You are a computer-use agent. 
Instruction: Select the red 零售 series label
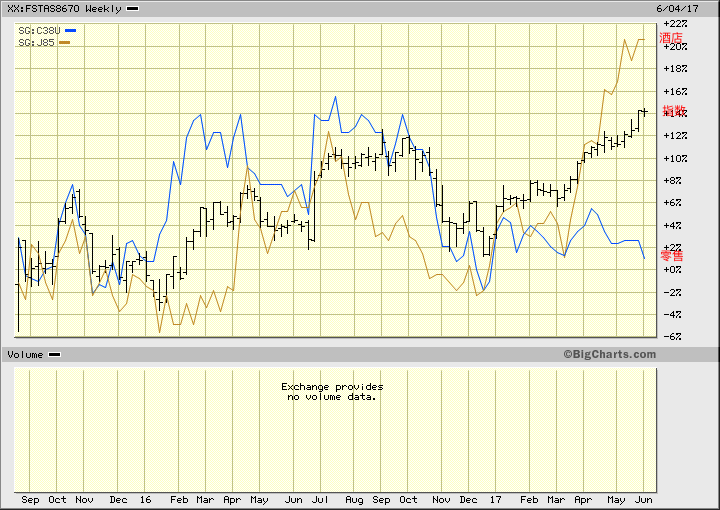tap(672, 256)
